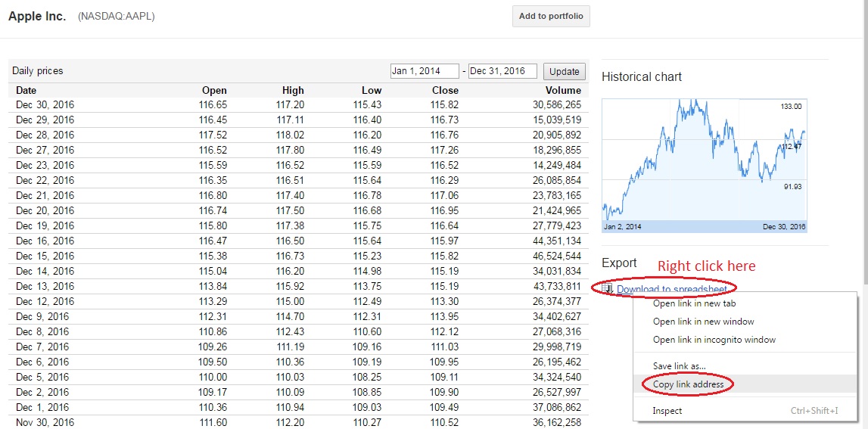Click volume value 44,351,134
This screenshot has height=429, width=868.
click(555, 241)
